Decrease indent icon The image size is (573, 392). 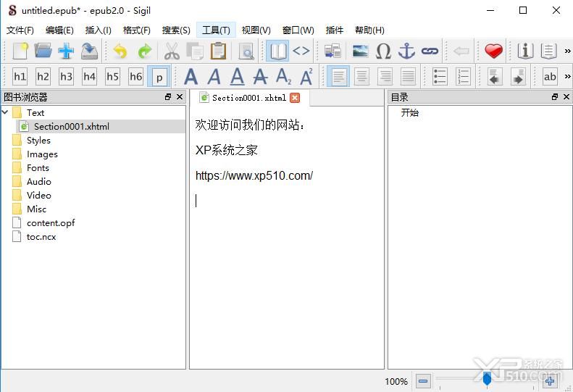coord(495,76)
